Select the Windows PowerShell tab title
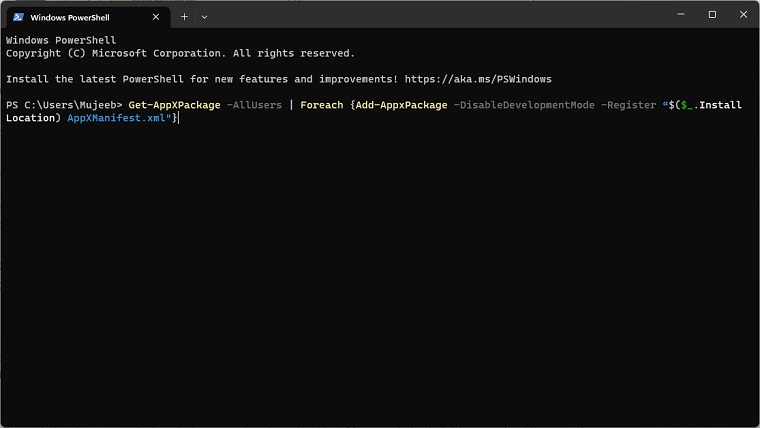This screenshot has height=428, width=760. point(70,17)
